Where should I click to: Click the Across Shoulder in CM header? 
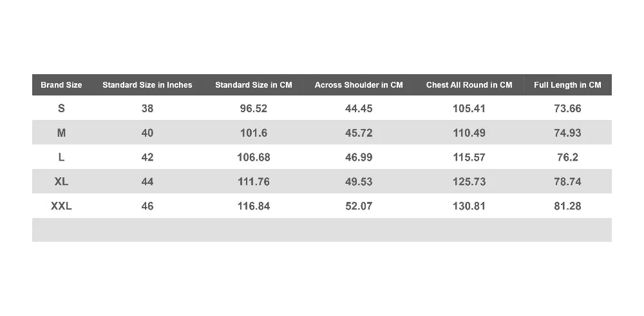coord(359,84)
